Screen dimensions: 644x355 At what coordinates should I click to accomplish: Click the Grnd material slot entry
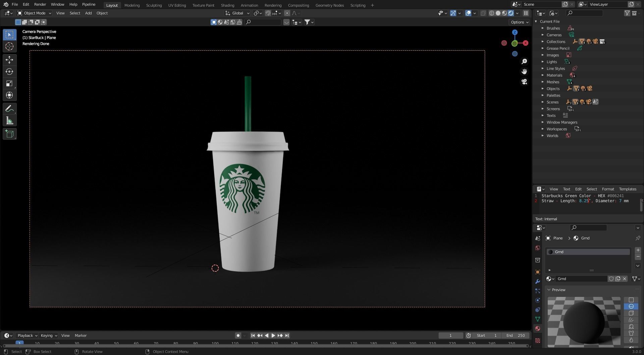[588, 252]
